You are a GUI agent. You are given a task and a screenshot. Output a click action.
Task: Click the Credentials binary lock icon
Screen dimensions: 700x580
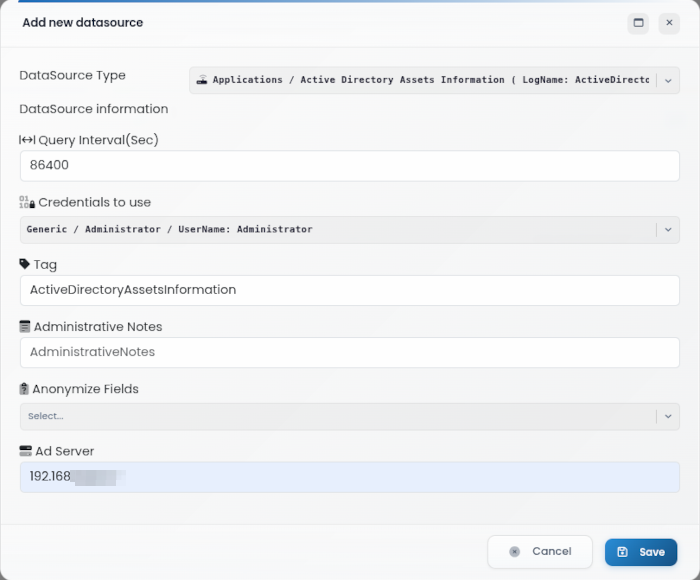pos(27,202)
